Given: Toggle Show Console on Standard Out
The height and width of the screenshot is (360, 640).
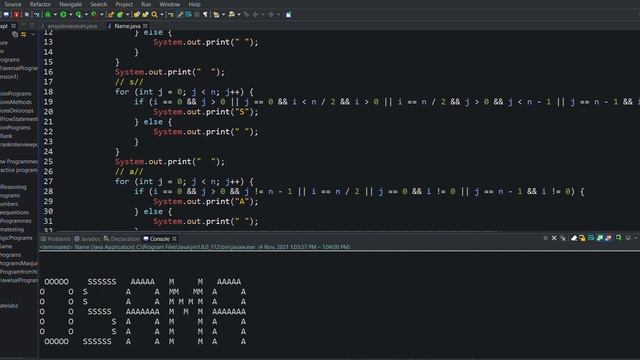Looking at the screenshot, I should coord(599,238).
